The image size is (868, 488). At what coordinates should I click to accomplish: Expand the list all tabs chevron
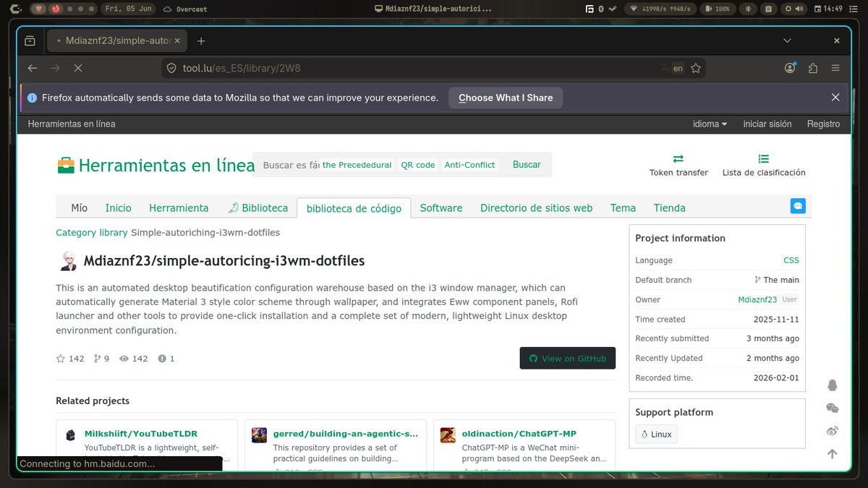(x=787, y=41)
